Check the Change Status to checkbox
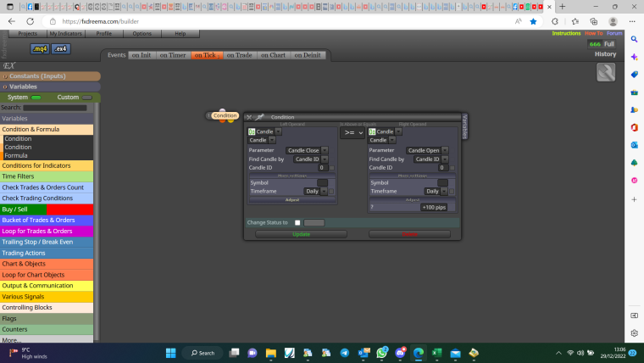644x363 pixels. tap(297, 223)
